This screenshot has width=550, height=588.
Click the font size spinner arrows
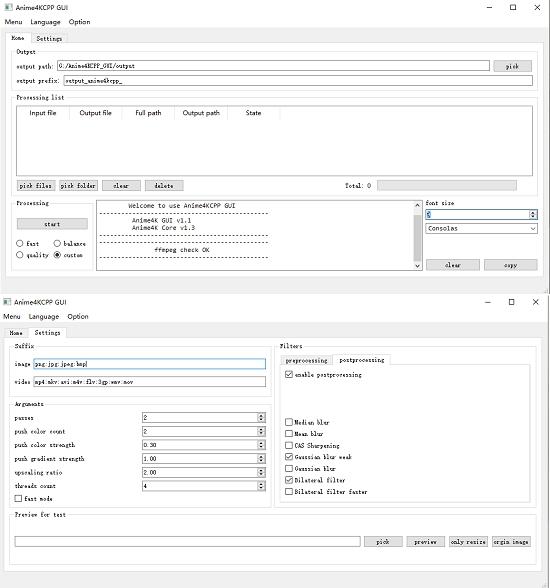coord(533,214)
